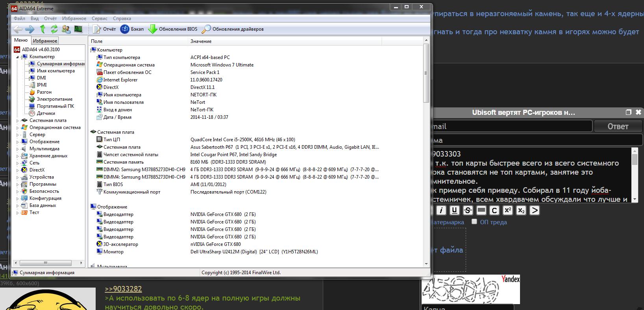Expand the Сервер tree node
Image resolution: width=644 pixels, height=310 pixels.
17,135
